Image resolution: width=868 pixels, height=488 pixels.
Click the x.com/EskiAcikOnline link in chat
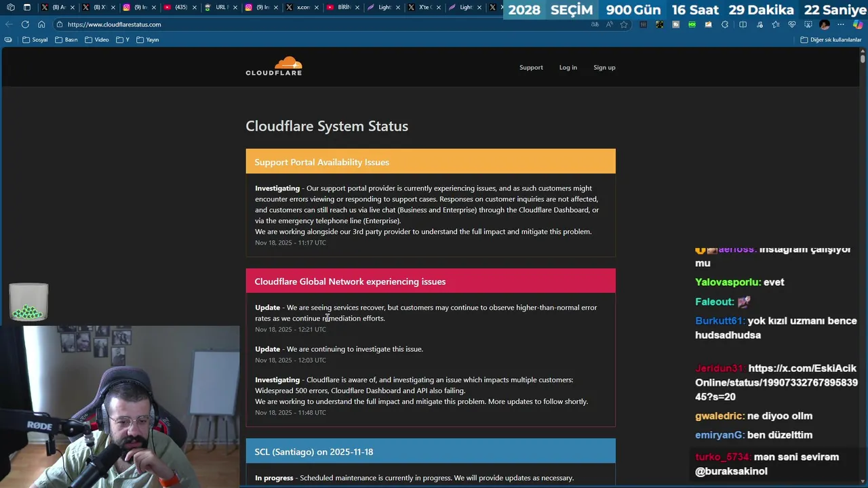pyautogui.click(x=776, y=382)
